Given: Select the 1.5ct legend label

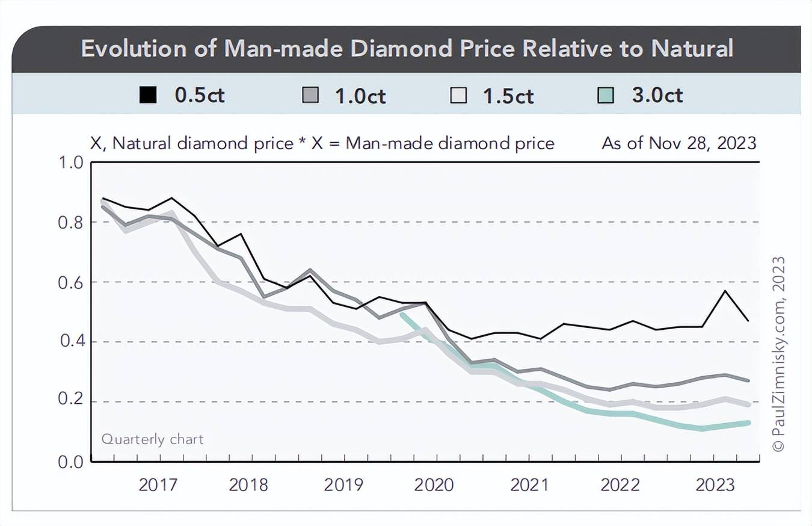Looking at the screenshot, I should [508, 95].
